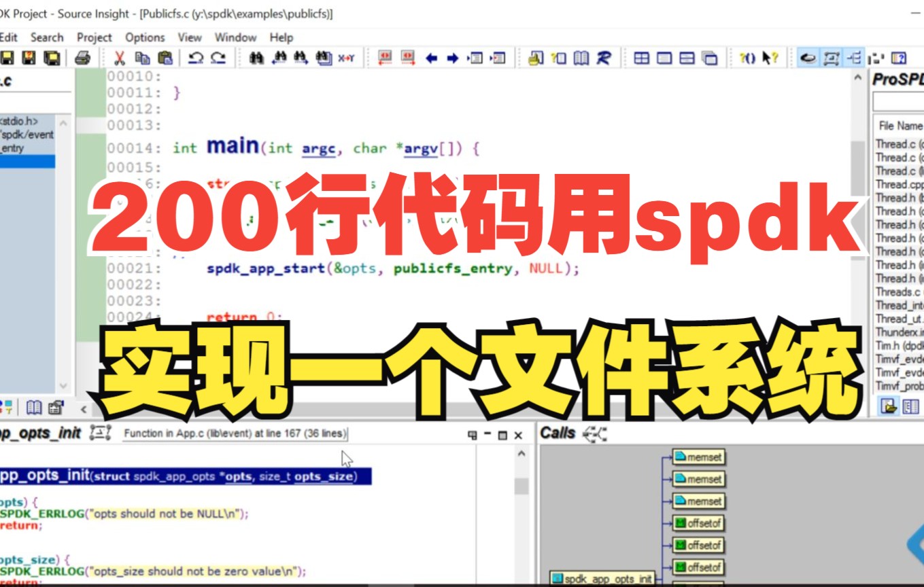Image resolution: width=924 pixels, height=587 pixels.
Task: Toggle the folder view icon under project list
Action: (x=888, y=406)
